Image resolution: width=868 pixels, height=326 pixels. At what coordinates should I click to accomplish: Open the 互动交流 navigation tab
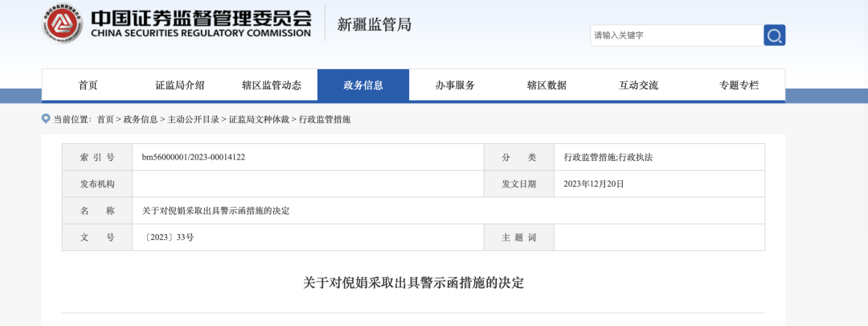pyautogui.click(x=638, y=85)
